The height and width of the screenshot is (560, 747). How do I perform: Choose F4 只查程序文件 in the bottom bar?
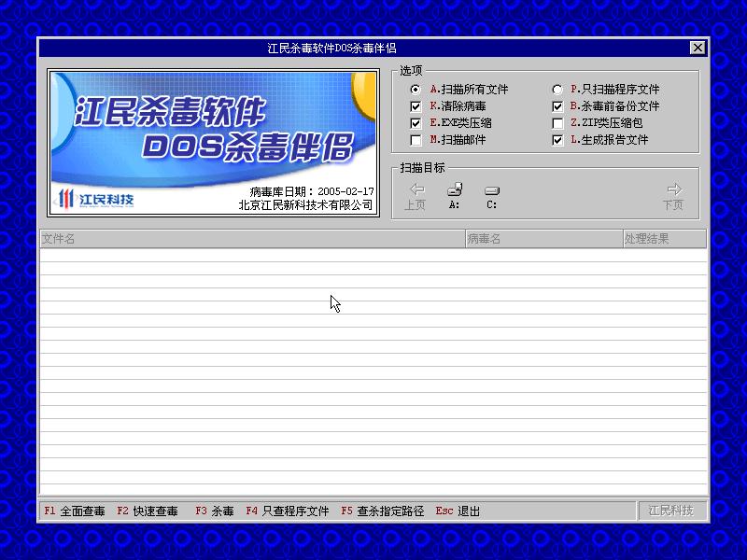click(288, 511)
